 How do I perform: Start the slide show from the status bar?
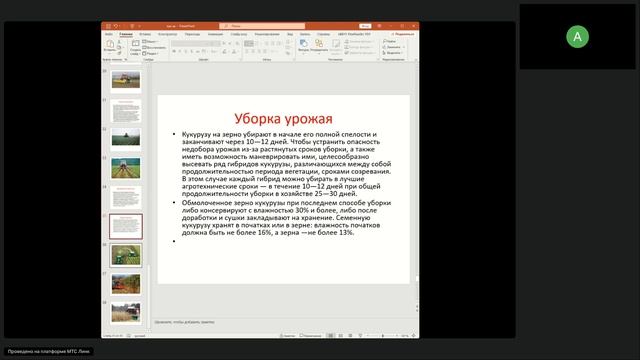click(x=360, y=336)
